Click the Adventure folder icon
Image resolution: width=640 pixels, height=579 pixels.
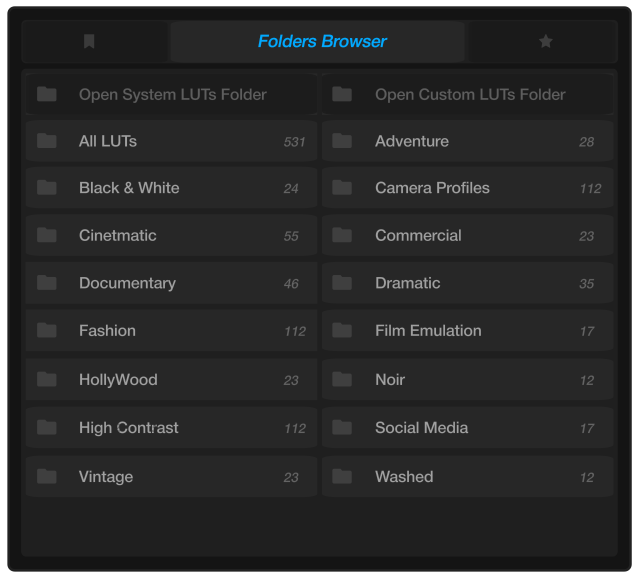click(x=342, y=141)
